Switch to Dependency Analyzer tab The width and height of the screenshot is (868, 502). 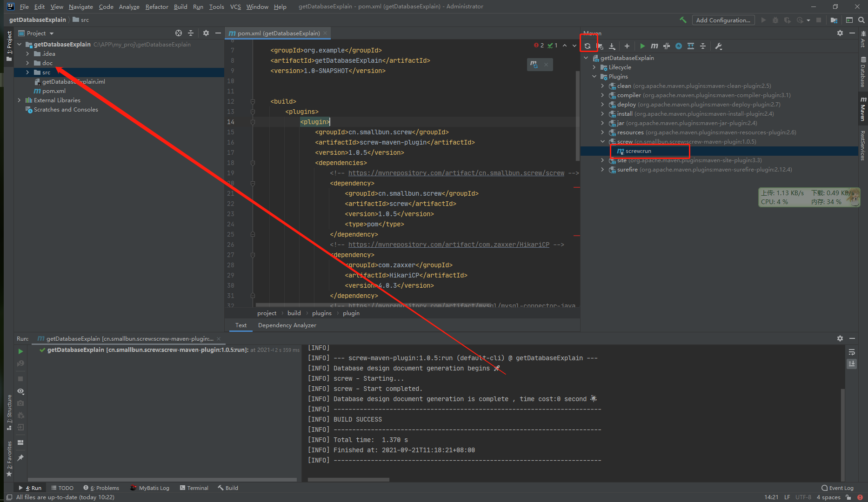[x=287, y=325]
